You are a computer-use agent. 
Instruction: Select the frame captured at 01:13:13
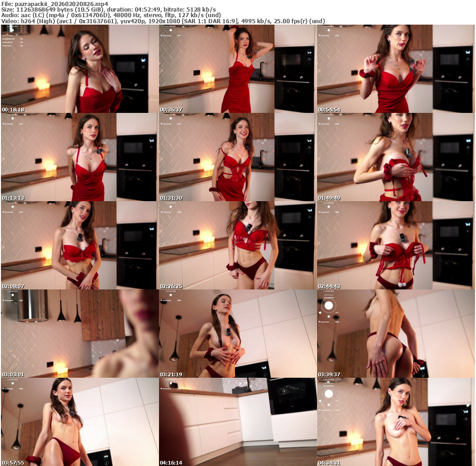pos(80,157)
